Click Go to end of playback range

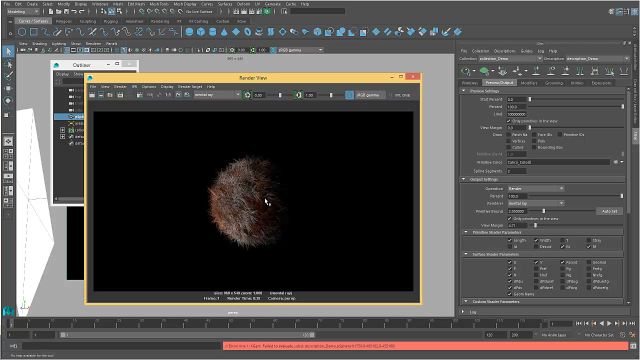click(x=632, y=323)
